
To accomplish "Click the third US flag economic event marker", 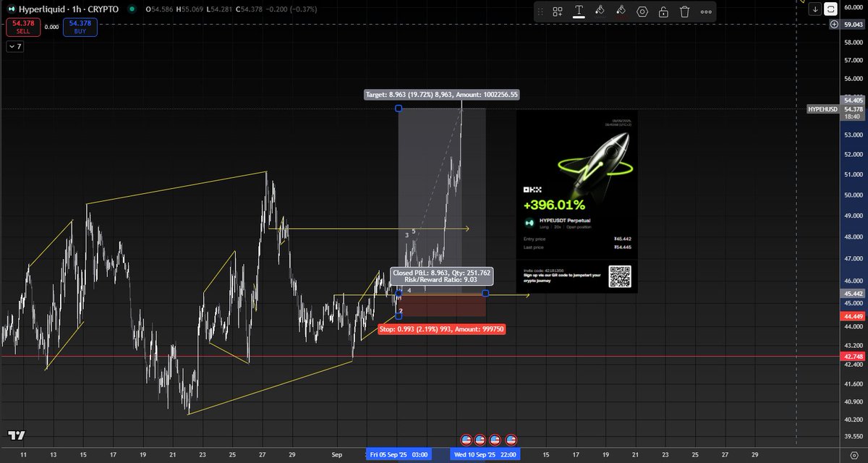I will click(495, 440).
